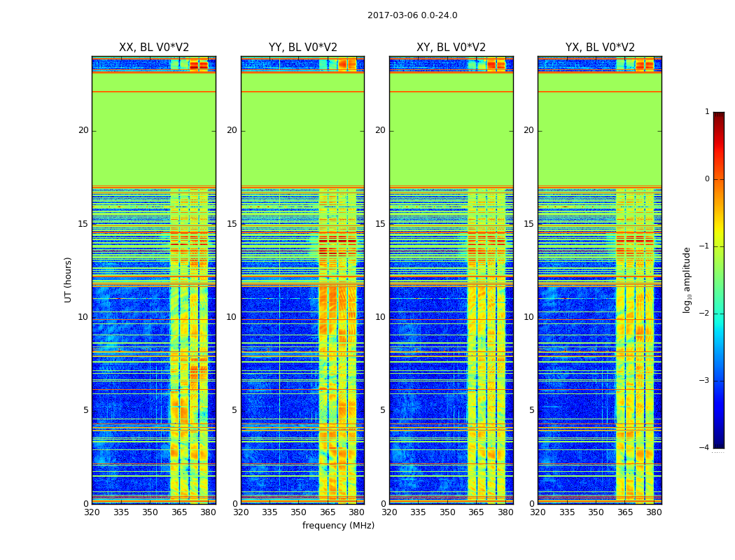Select the XX, BL V0*V2 panel title
Screen dimensions: 735x560
pyautogui.click(x=153, y=48)
